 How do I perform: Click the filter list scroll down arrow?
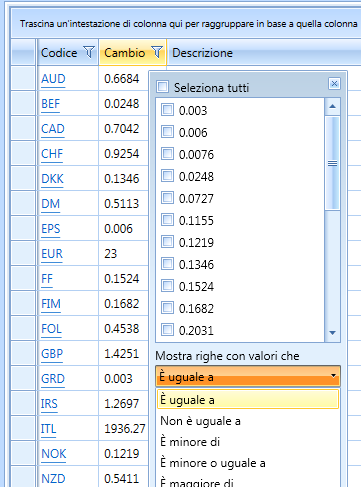pyautogui.click(x=332, y=333)
